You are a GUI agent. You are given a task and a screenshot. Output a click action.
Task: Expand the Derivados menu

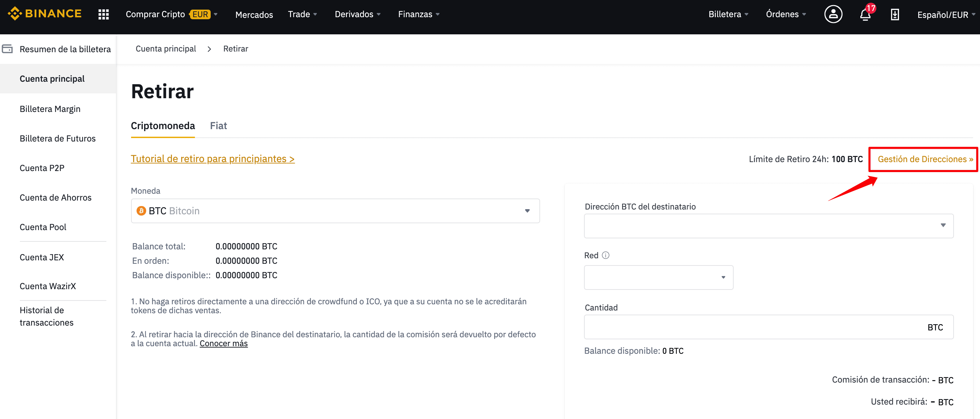click(358, 14)
